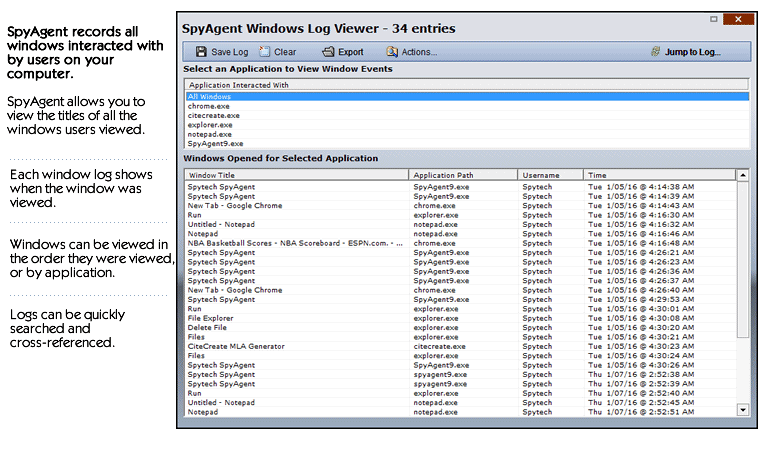This screenshot has width=761, height=449.
Task: Select the NBA Basketball Scores row
Action: [x=460, y=243]
